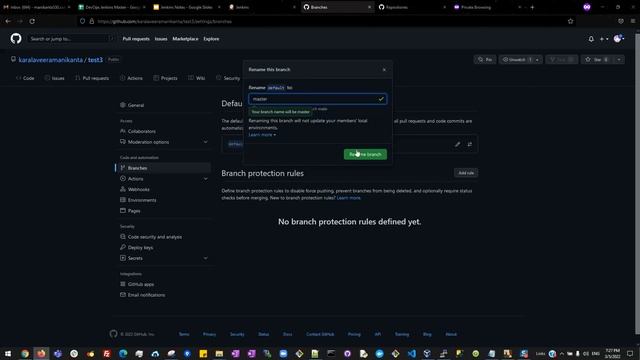Screen dimensions: 640x360
Task: Click the branch name input field
Action: [x=318, y=99]
